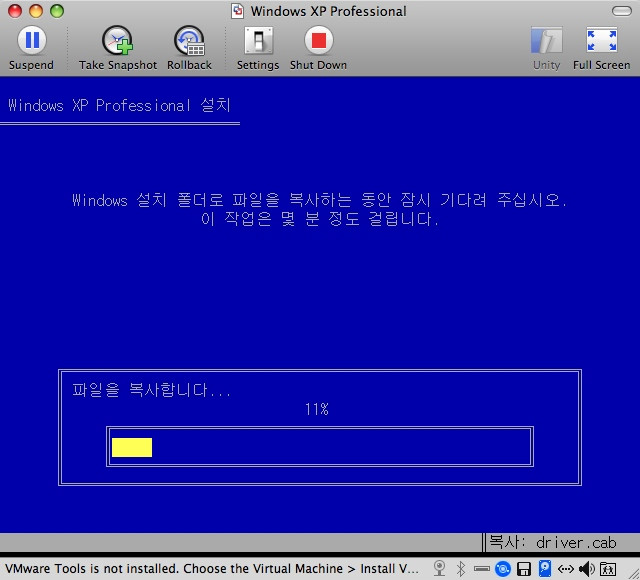Click the blue CD/DVD drive icon

(x=503, y=569)
